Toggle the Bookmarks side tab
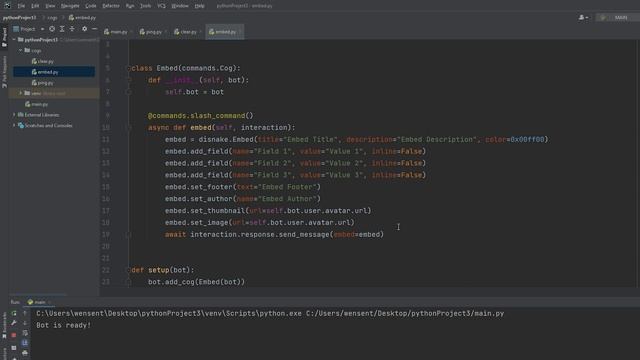Screen dimensions: 640x360 (x=4, y=326)
